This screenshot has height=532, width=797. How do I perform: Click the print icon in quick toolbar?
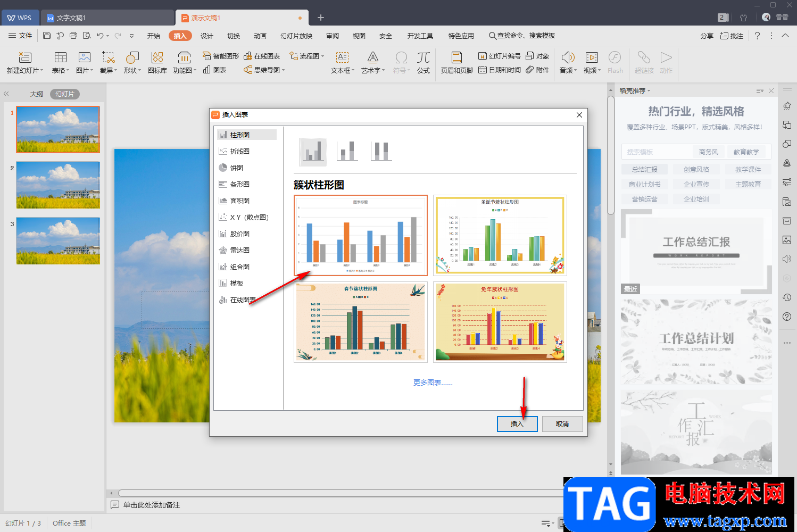tap(73, 36)
